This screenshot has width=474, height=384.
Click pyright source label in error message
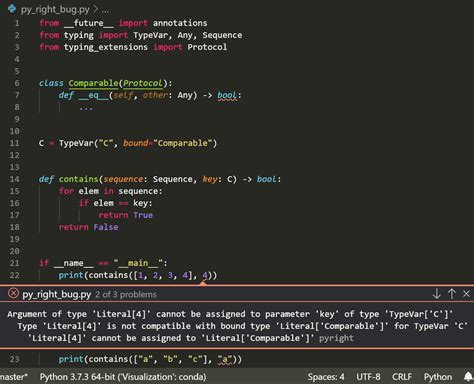tap(336, 338)
